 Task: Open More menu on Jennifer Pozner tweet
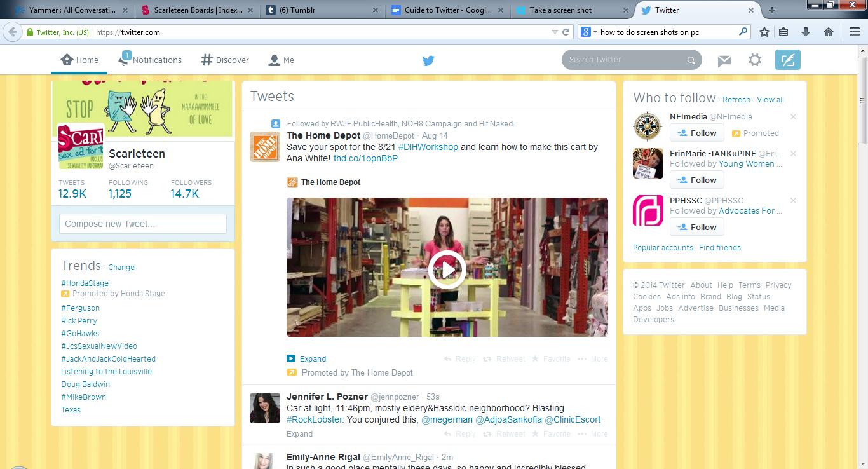(593, 434)
